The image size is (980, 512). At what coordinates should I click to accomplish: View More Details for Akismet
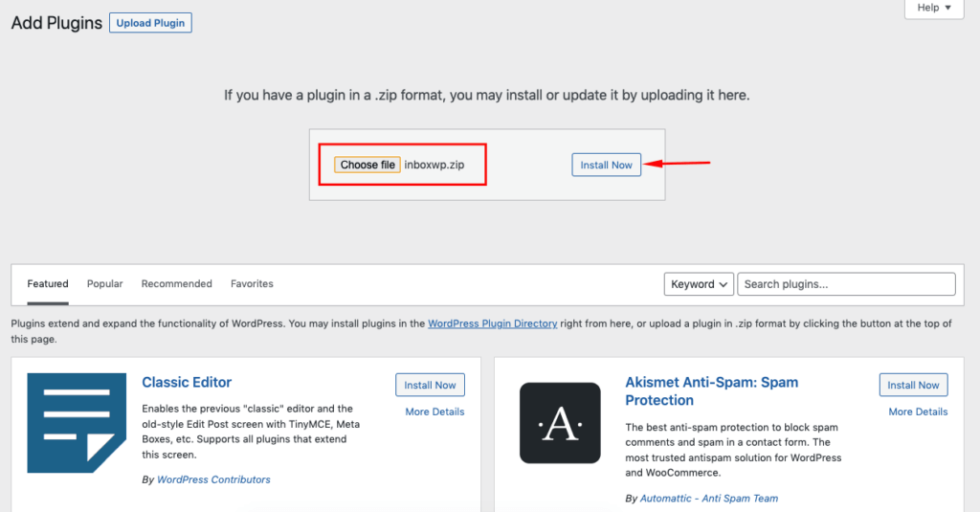point(918,412)
